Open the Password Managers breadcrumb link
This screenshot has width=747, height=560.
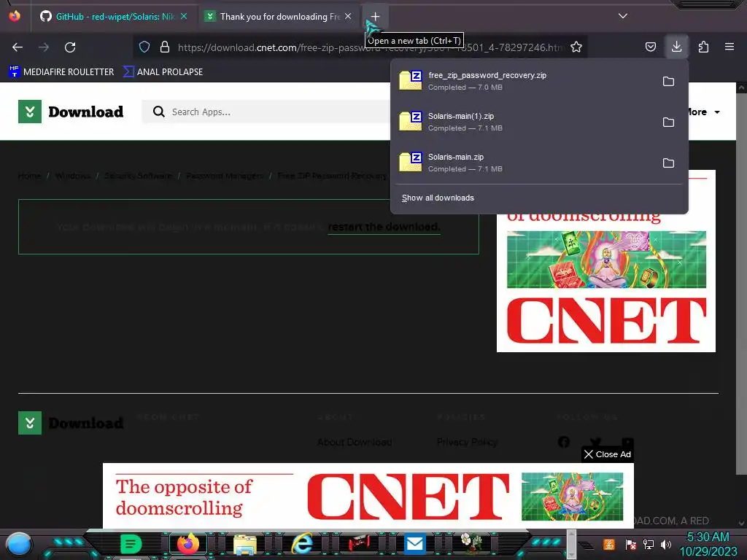click(225, 176)
